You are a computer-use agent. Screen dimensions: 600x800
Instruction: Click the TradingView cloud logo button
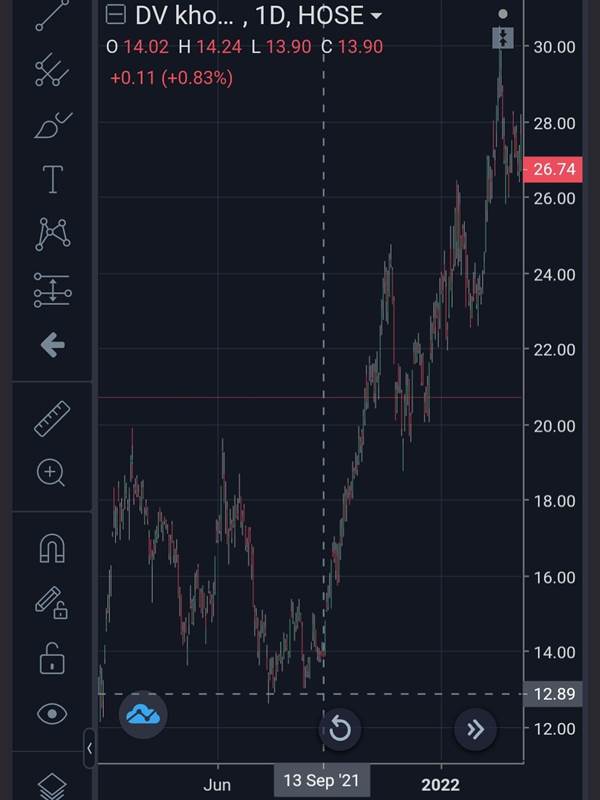tap(143, 714)
